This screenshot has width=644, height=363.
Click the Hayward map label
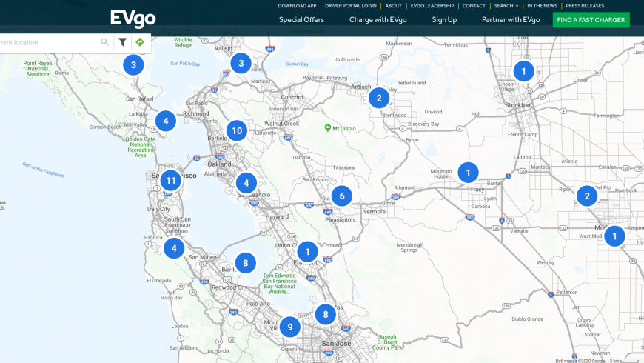point(278,216)
